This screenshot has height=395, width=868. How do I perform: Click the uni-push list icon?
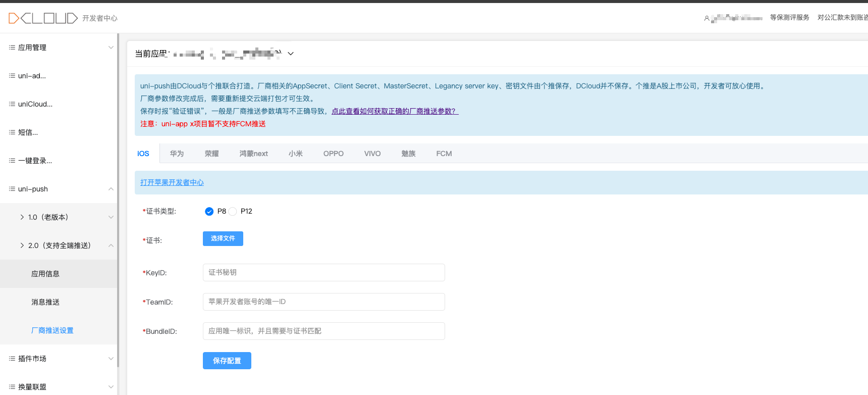point(12,189)
